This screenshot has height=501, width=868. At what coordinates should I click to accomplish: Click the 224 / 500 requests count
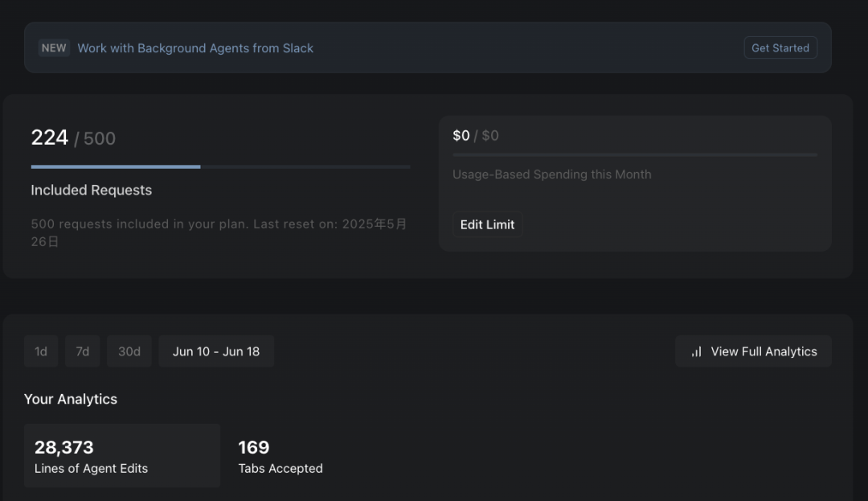(x=73, y=138)
